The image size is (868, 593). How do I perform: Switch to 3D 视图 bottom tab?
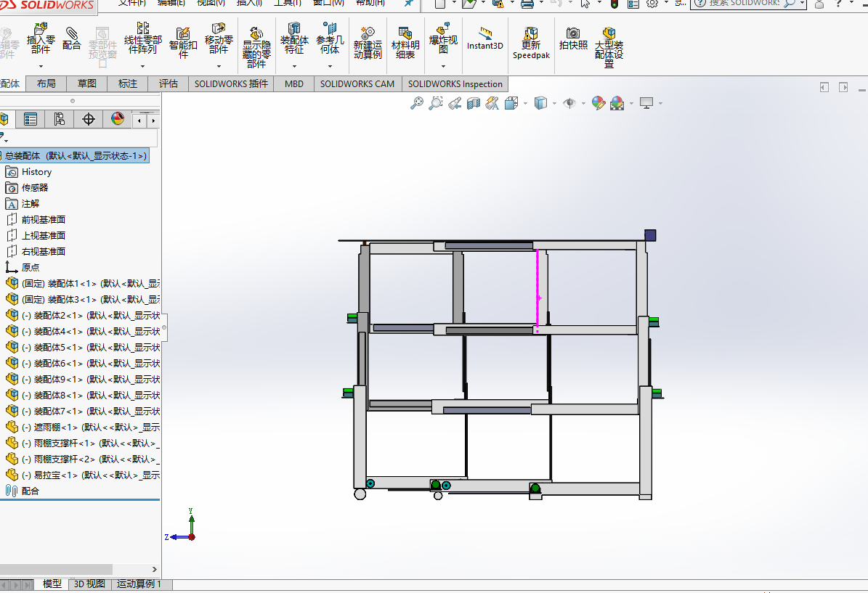pyautogui.click(x=89, y=584)
